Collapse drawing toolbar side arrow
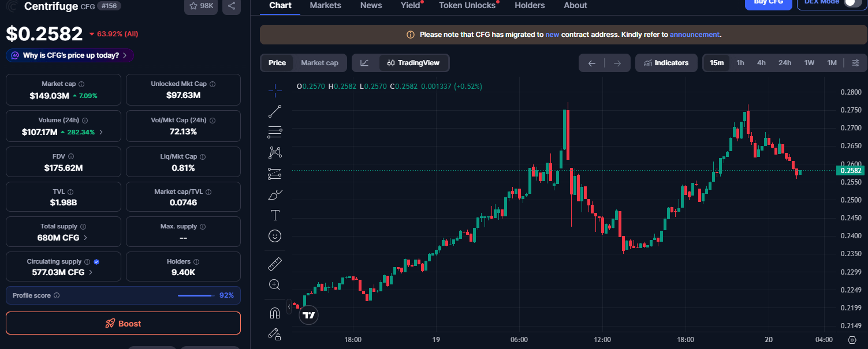Image resolution: width=868 pixels, height=349 pixels. [289, 308]
